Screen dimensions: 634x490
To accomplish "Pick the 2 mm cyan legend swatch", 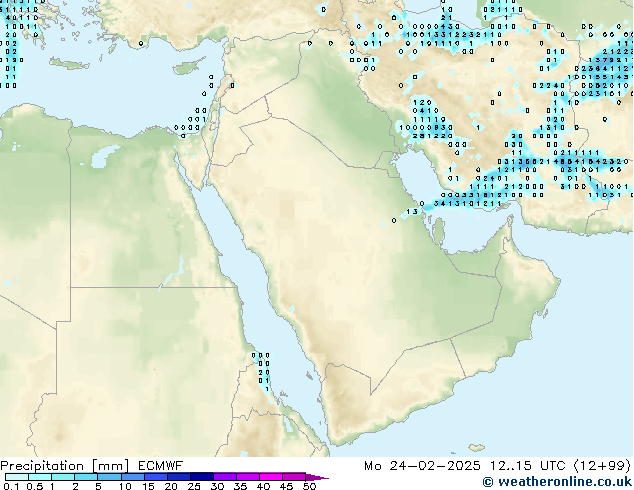I will (83, 477).
